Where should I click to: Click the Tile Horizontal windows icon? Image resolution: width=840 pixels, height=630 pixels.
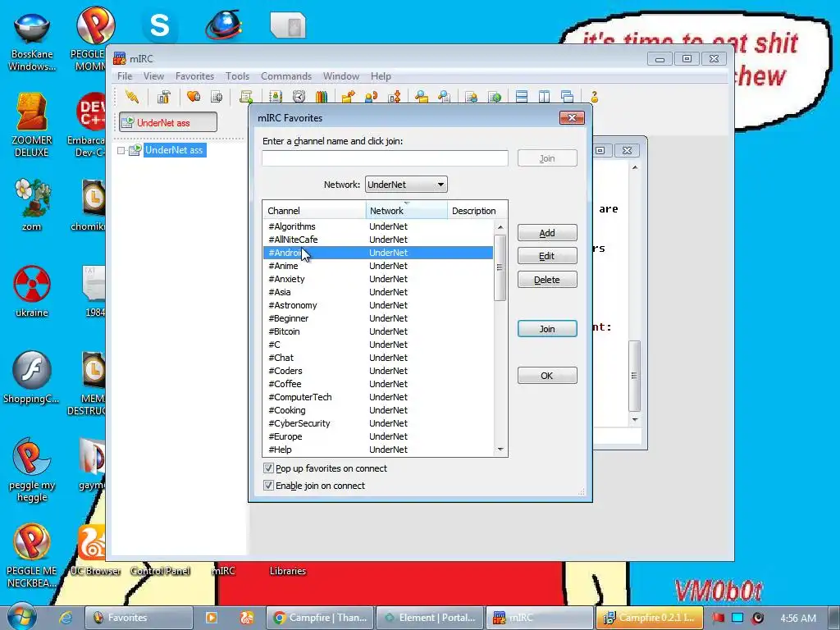coord(522,97)
